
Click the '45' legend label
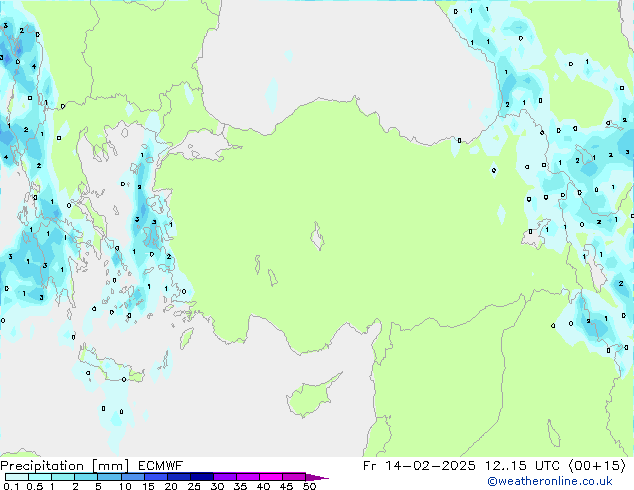[286, 486]
